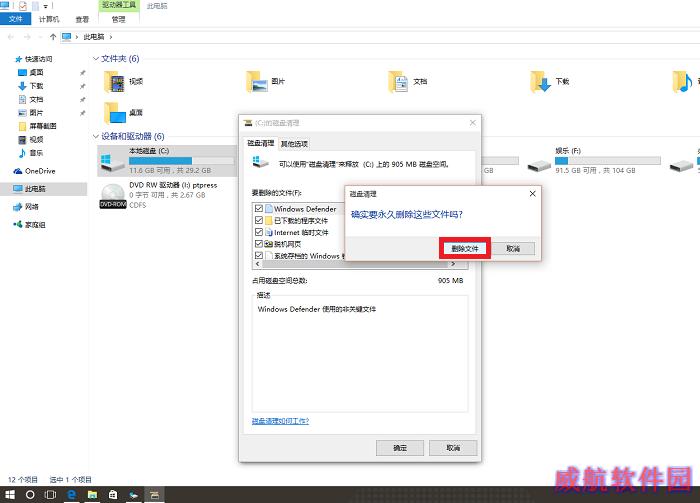The height and width of the screenshot is (503, 700).
Task: Click the Windows Start button
Action: pyautogui.click(x=10, y=495)
